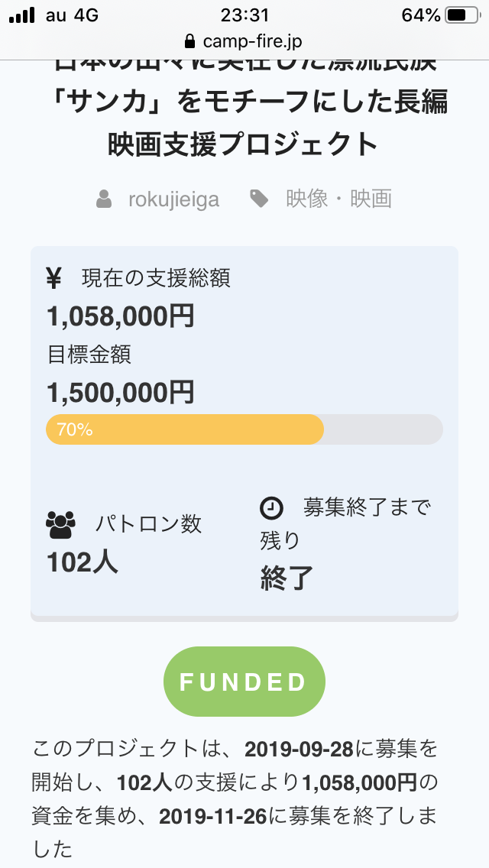Tap the patrons group icon

pos(61,525)
